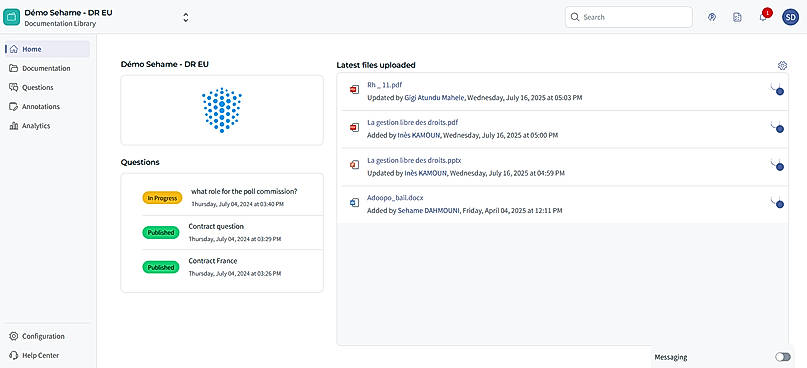
Task: Click the help icon next to search
Action: pyautogui.click(x=712, y=17)
